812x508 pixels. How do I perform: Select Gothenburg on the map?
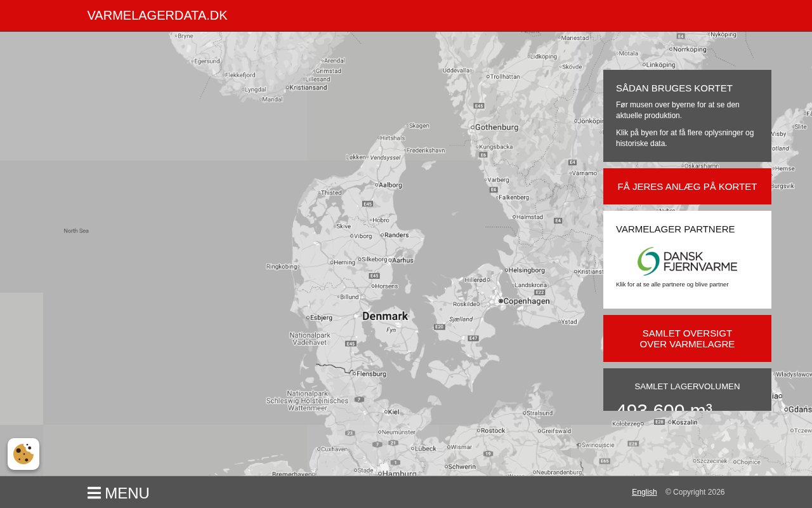[496, 127]
